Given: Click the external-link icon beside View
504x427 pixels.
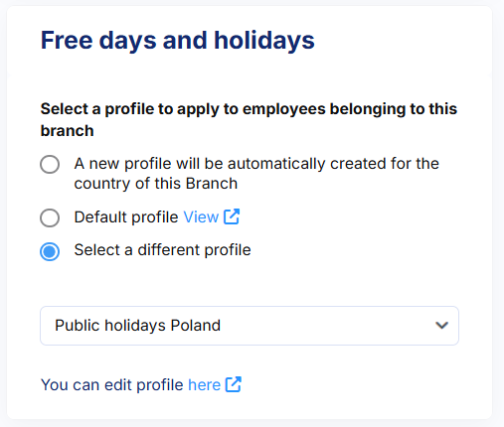Looking at the screenshot, I should [x=232, y=216].
